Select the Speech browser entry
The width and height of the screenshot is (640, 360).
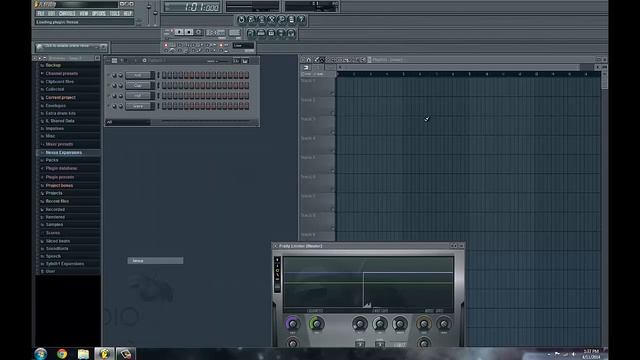coord(53,256)
